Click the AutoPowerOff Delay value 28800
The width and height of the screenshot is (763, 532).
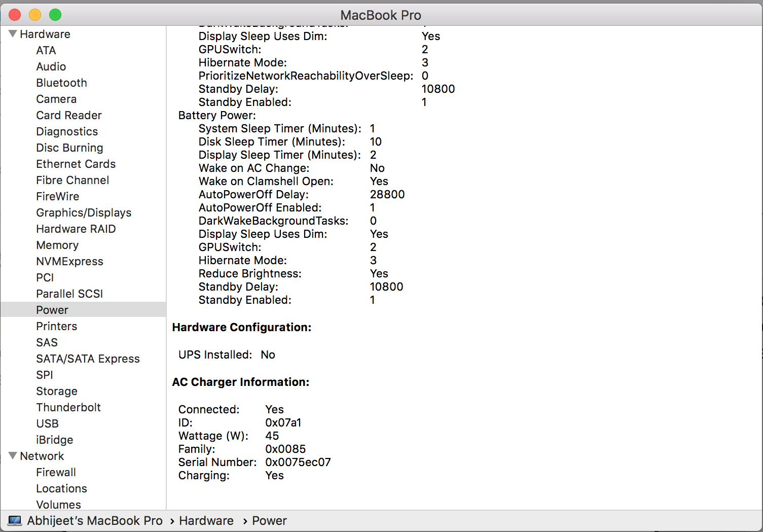point(387,194)
